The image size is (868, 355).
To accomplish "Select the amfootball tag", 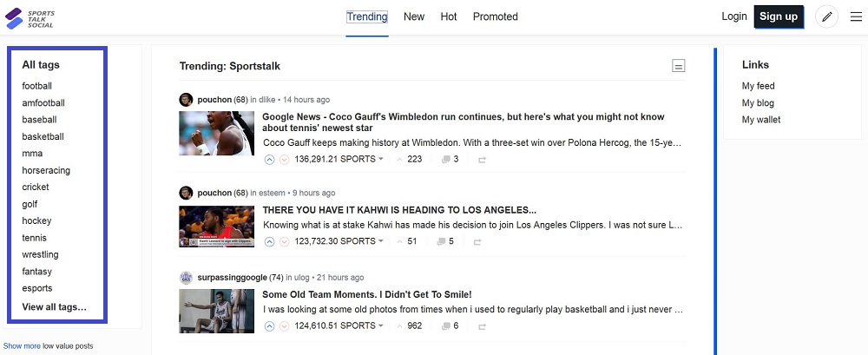I will point(43,103).
